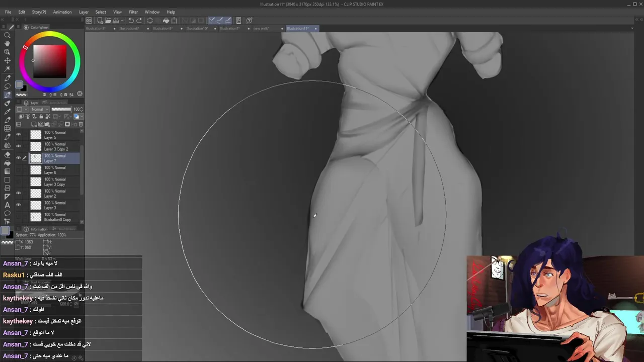The height and width of the screenshot is (362, 644).
Task: Select the Figure rectangle tool
Action: (7, 180)
